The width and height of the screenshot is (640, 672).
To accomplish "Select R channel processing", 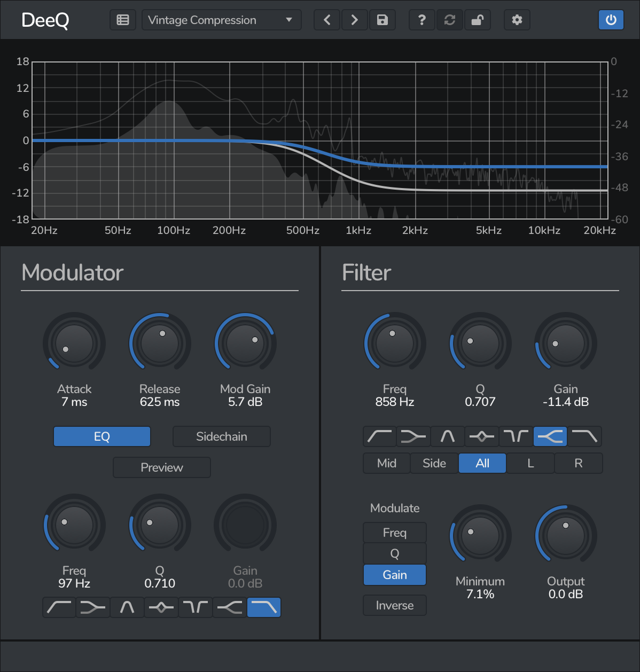I will (x=579, y=463).
